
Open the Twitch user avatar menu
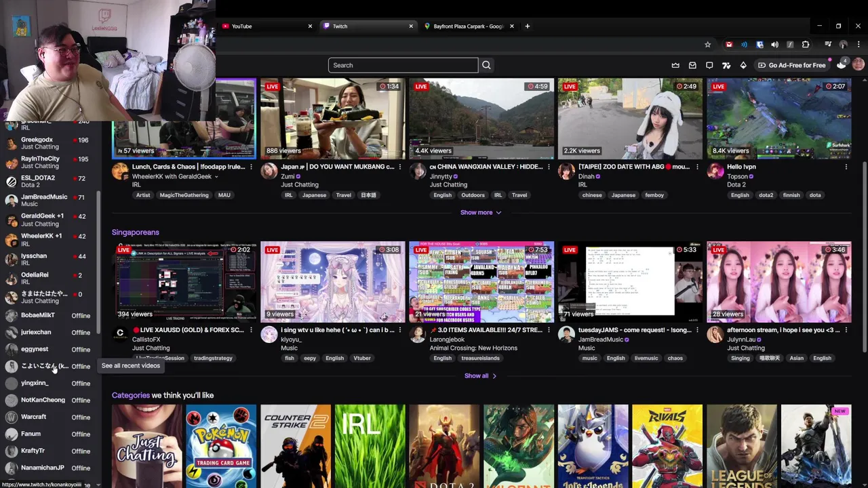coord(859,65)
